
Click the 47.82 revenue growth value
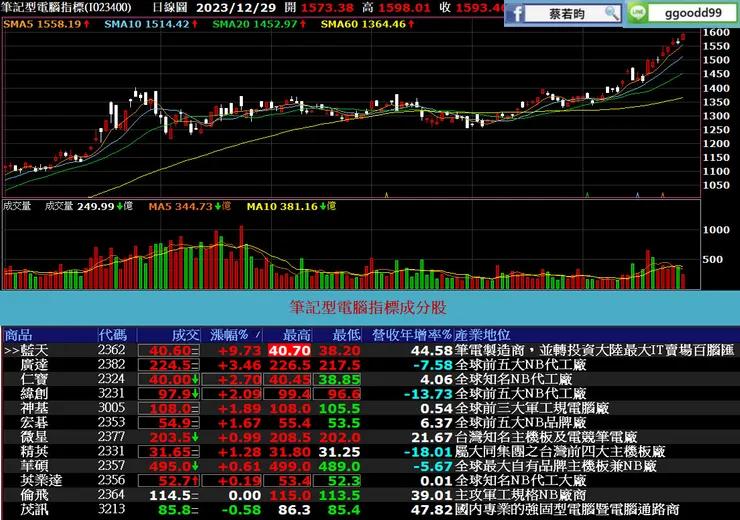click(432, 510)
